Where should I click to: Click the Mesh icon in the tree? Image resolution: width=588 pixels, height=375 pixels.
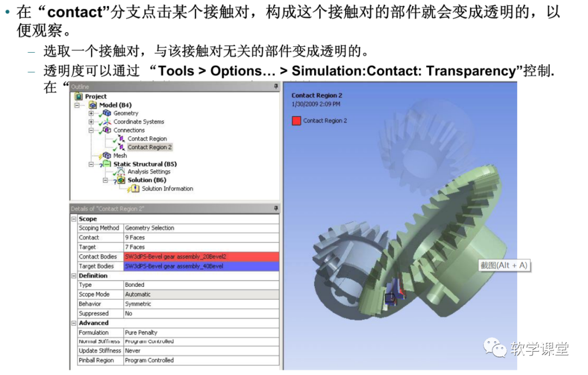(x=106, y=156)
